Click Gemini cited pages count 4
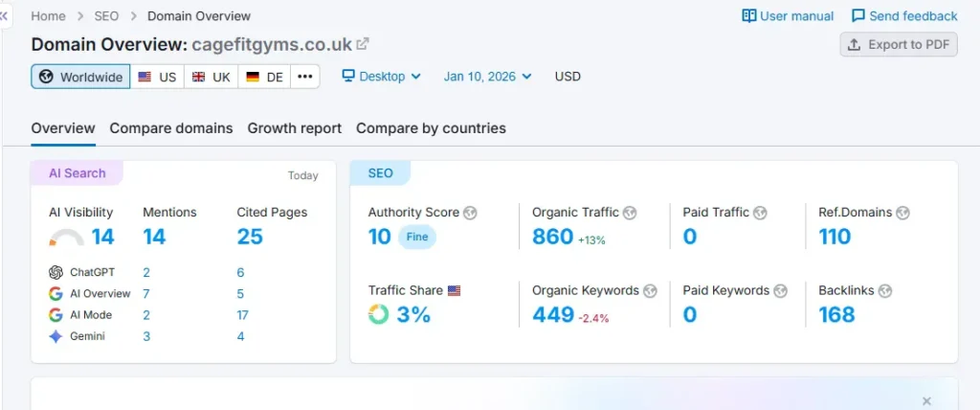The width and height of the screenshot is (980, 410). coord(240,336)
